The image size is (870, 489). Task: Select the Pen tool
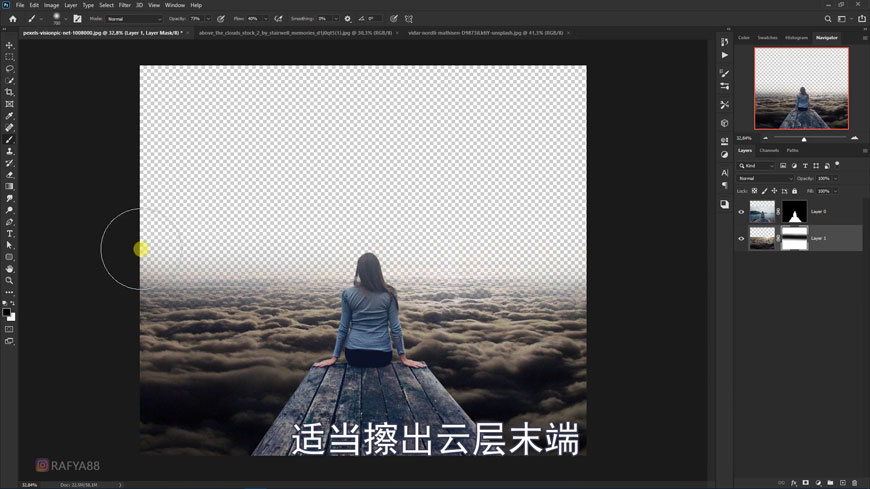point(9,222)
